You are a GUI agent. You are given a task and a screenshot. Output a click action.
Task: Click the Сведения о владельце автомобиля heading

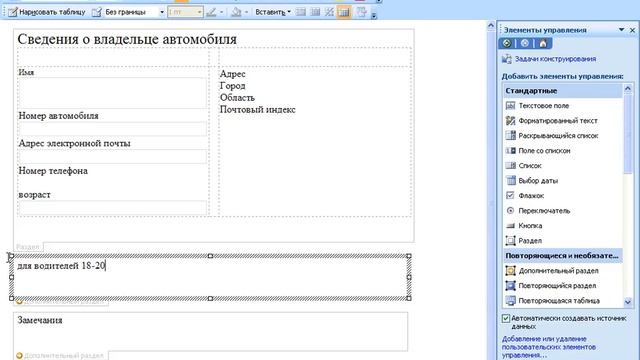pos(127,39)
